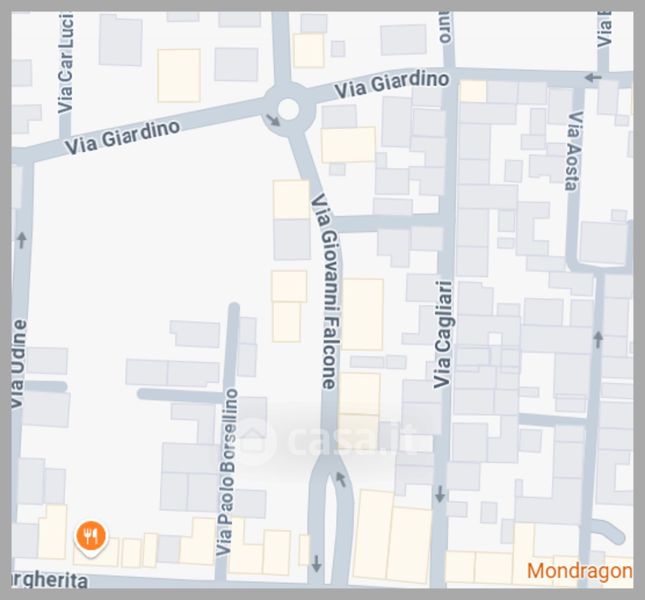Click the Via Paolo Borsellino label

(226, 472)
